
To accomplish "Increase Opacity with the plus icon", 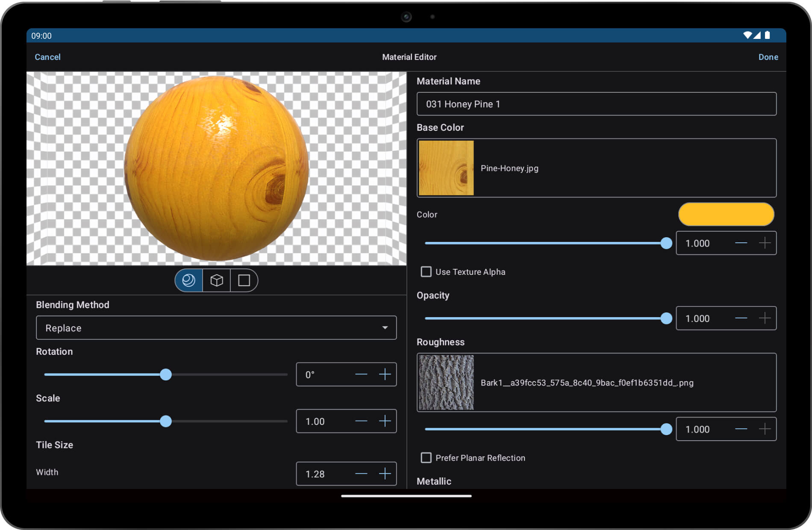I will coord(765,318).
